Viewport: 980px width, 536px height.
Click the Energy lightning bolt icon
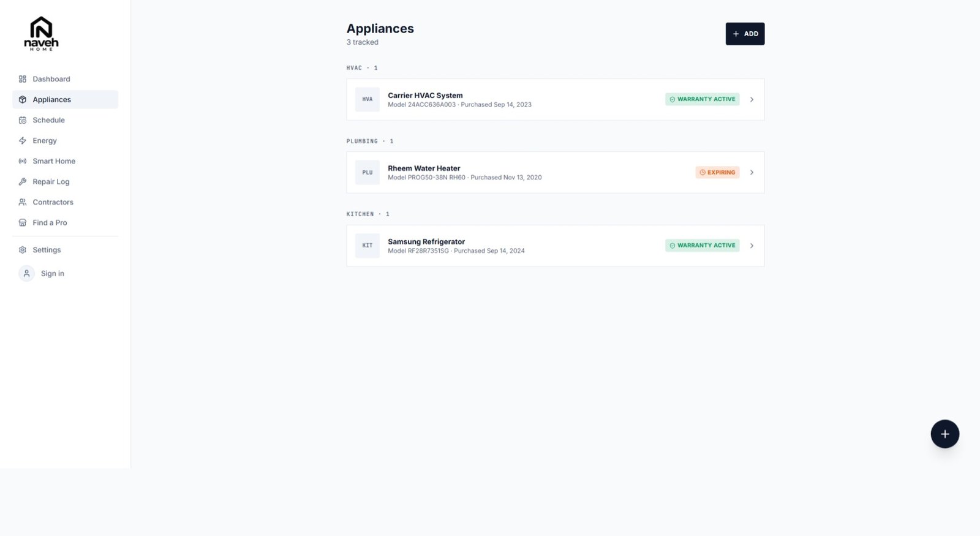[x=23, y=140]
